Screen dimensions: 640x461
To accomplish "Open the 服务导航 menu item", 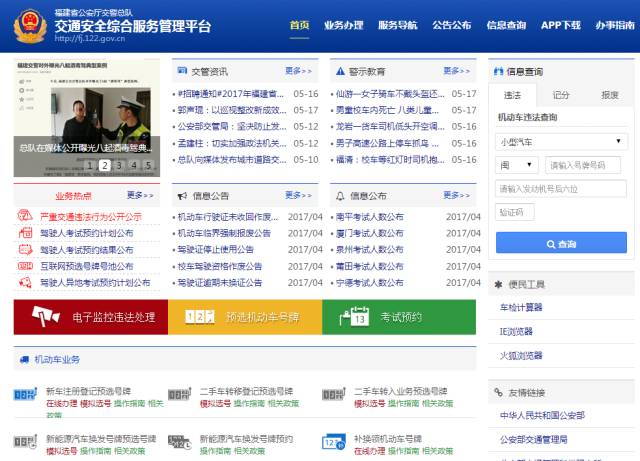I will click(x=398, y=25).
